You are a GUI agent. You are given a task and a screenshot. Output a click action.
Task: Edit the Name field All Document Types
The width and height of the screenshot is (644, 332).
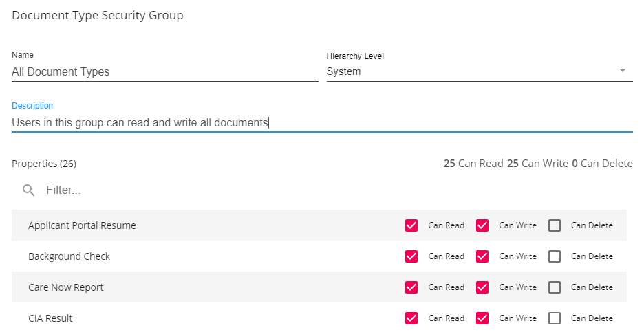164,71
